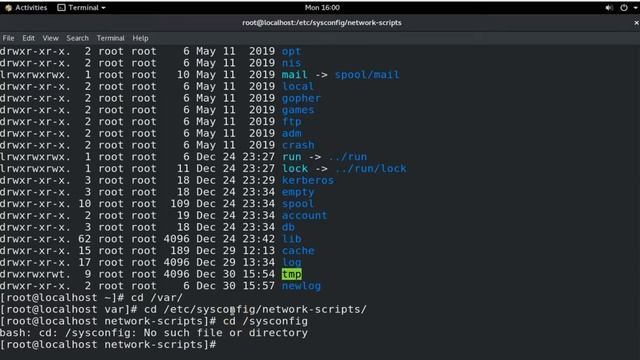640x360 pixels.
Task: Click the 'cd /var/' command text
Action: coord(157,298)
